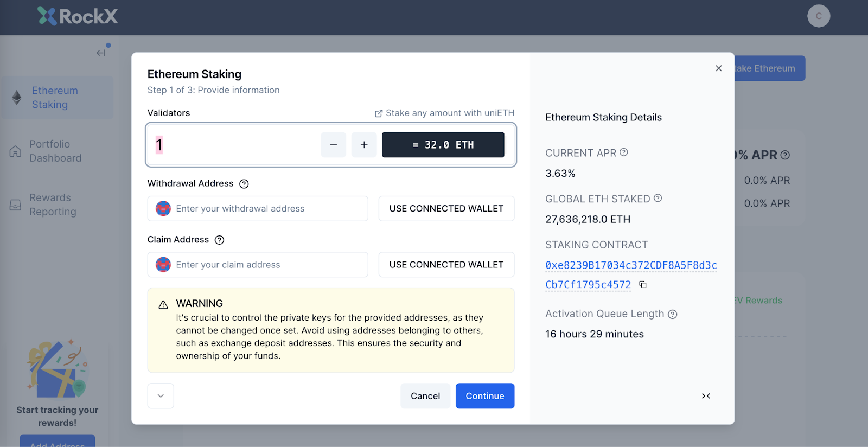This screenshot has width=868, height=447.
Task: Collapse the sidebar with the arrow icon
Action: (101, 53)
